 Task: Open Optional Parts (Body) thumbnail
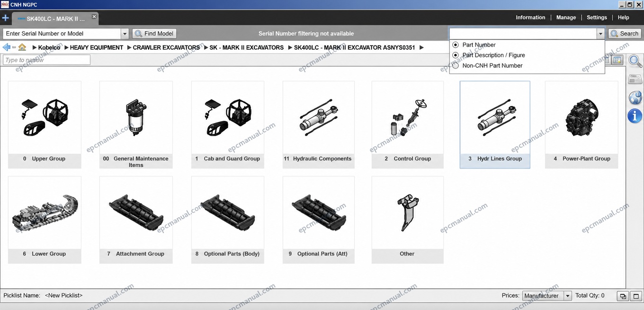coord(227,220)
